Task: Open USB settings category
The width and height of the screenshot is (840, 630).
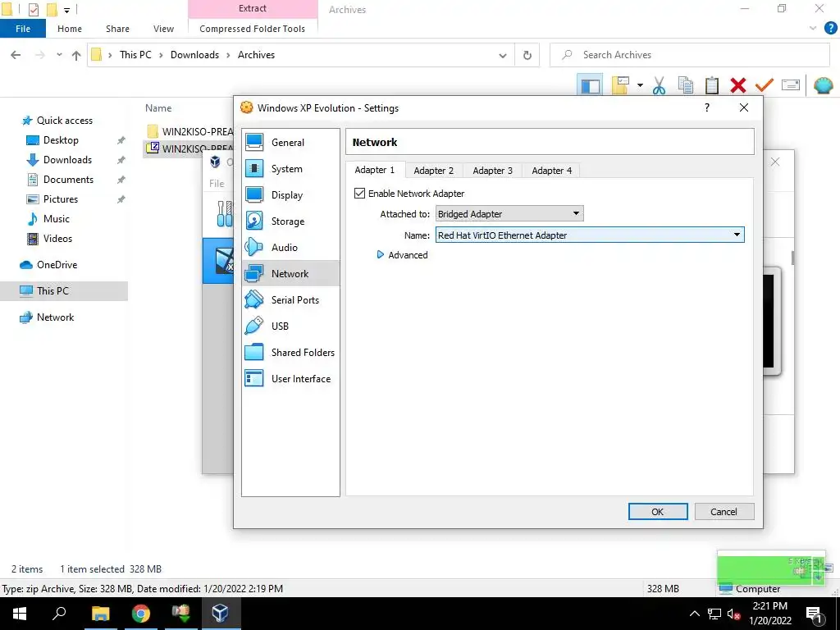Action: (x=290, y=326)
